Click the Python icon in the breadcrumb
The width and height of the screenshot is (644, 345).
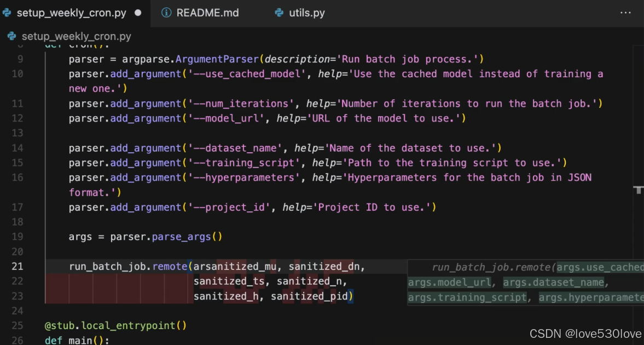pos(11,36)
